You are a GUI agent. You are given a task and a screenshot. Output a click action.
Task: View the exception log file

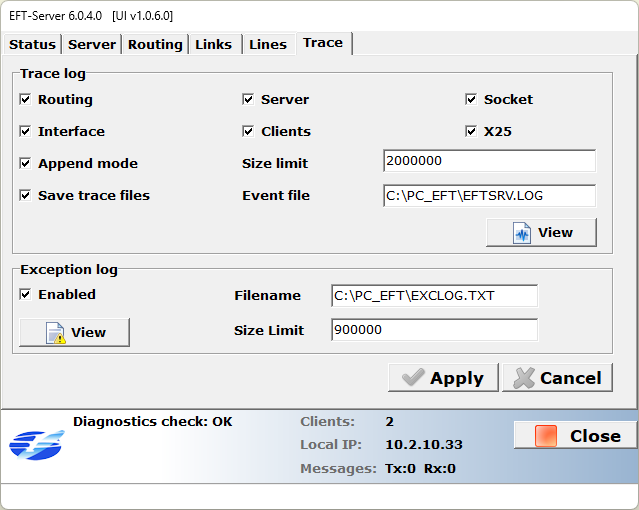coord(75,332)
